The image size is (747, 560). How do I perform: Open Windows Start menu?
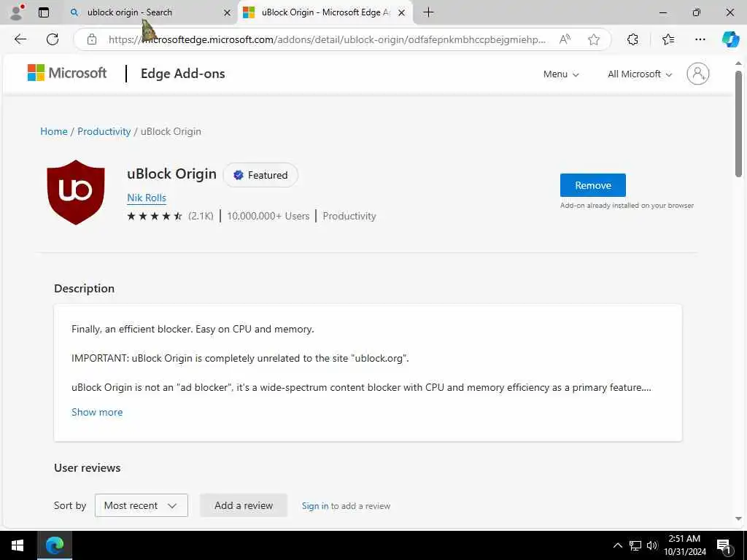pos(18,545)
